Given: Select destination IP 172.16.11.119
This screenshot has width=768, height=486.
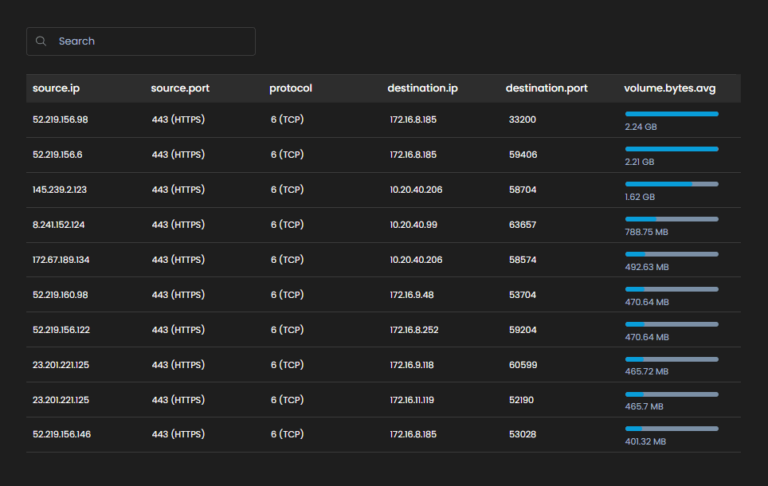Looking at the screenshot, I should [413, 400].
